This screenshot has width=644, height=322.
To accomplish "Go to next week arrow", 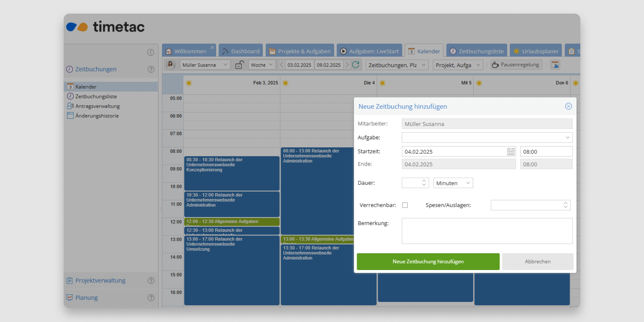I will [x=347, y=65].
